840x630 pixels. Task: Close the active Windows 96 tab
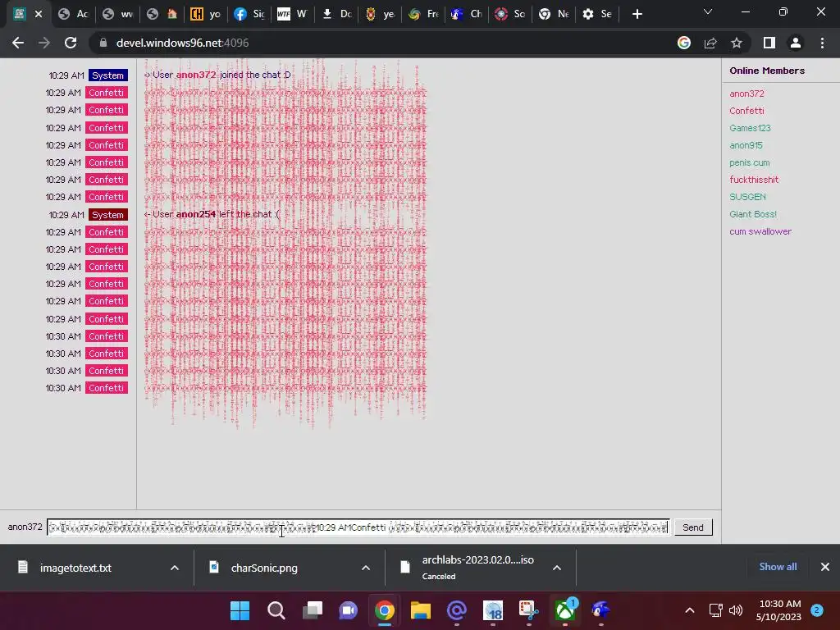(x=39, y=14)
